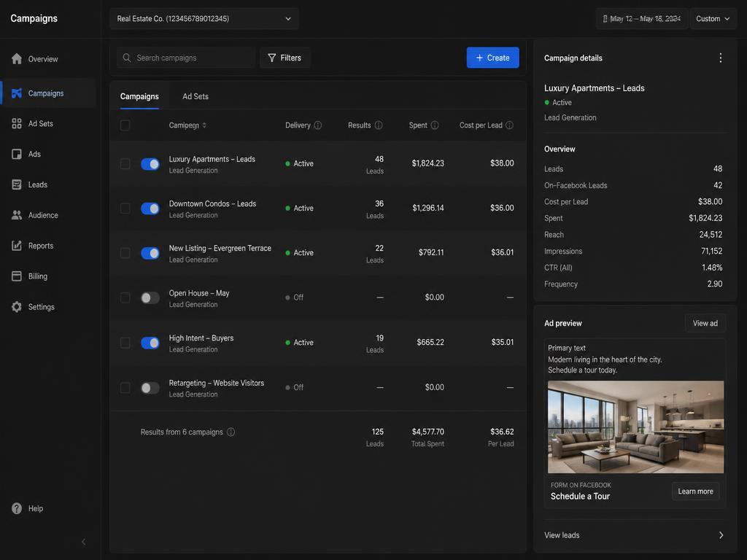
Task: Click the Cost per Lead info icon
Action: pos(509,125)
